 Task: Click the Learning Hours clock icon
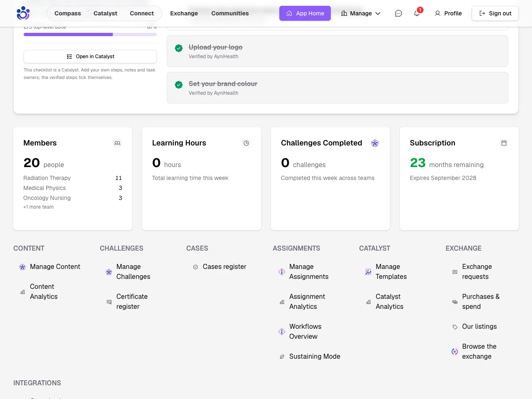pyautogui.click(x=246, y=143)
